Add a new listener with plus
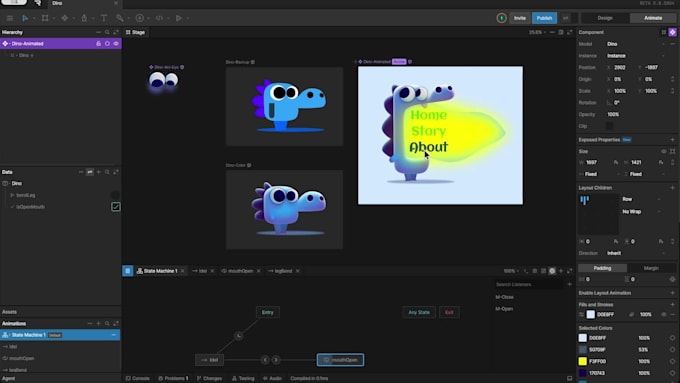This screenshot has height=383, width=680. tap(569, 285)
